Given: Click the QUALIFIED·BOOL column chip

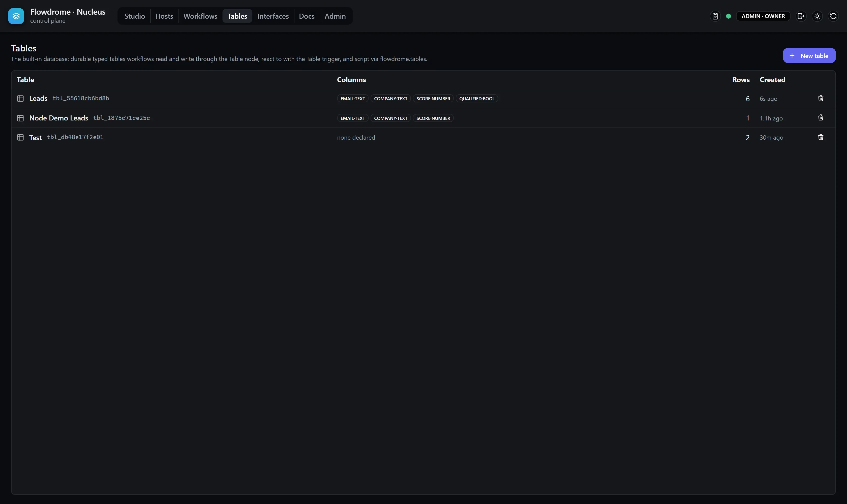Looking at the screenshot, I should point(476,99).
